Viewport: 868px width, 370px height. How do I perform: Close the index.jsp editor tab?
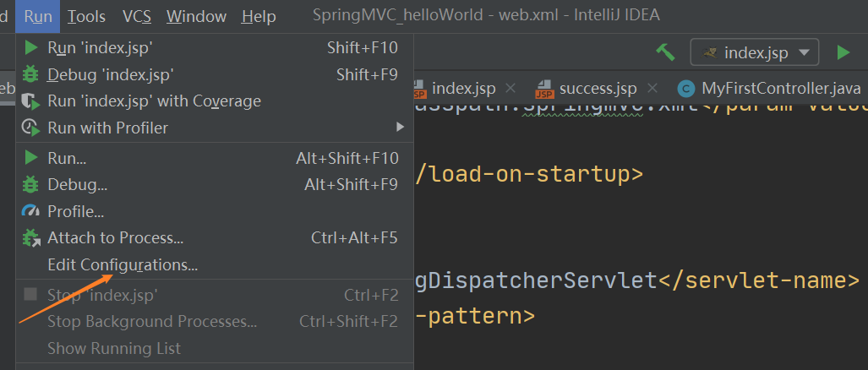pos(511,87)
